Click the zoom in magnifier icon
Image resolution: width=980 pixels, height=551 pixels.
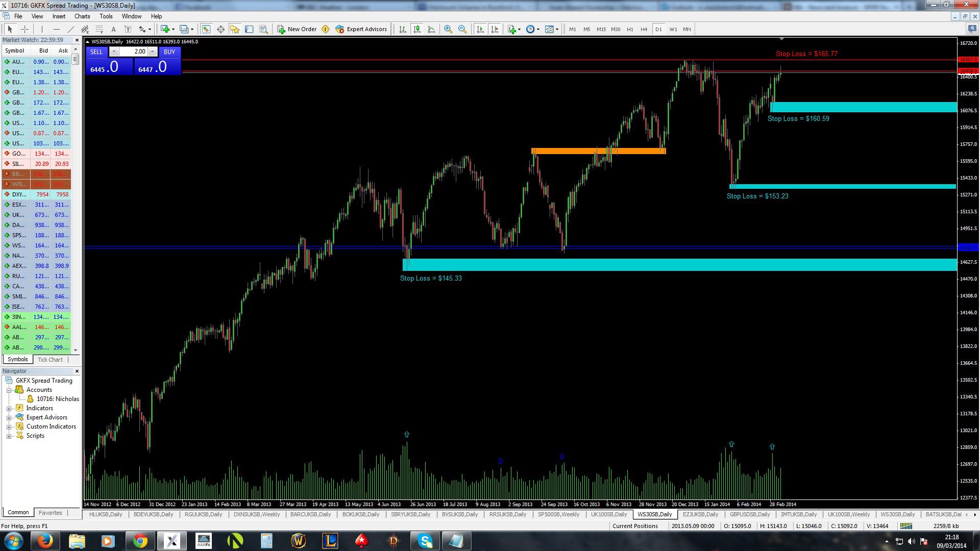click(x=448, y=29)
